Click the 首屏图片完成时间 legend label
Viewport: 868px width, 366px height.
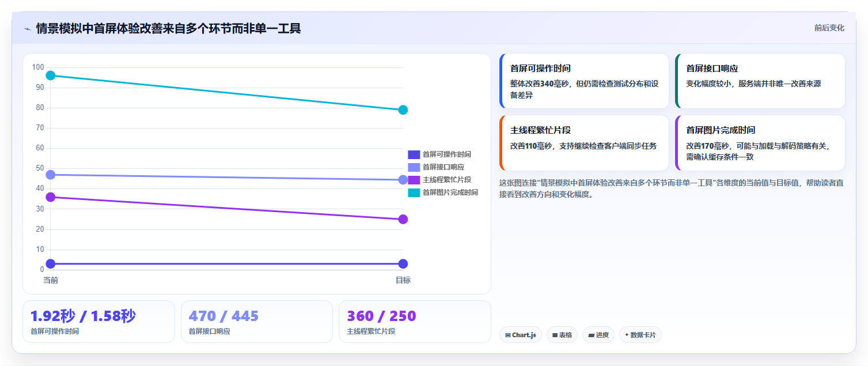pyautogui.click(x=450, y=193)
